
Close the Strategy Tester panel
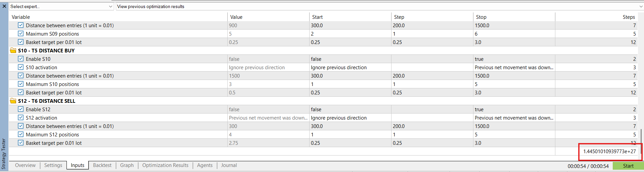click(x=4, y=6)
